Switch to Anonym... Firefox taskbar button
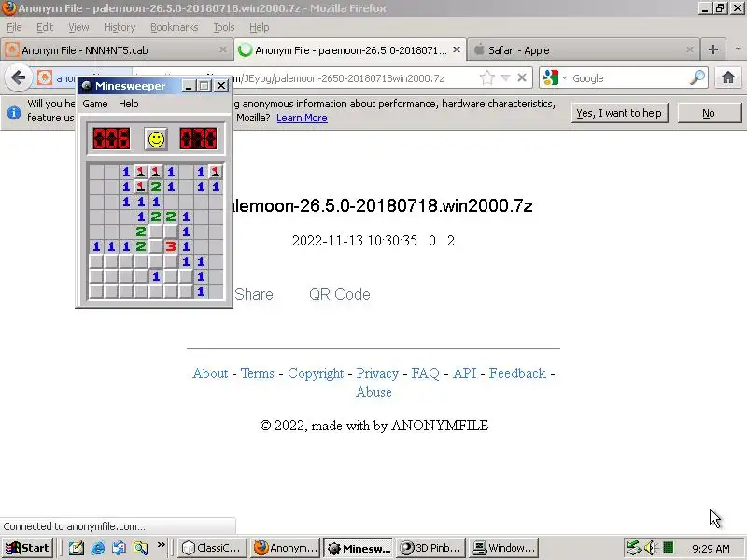Screen dimensions: 747x560 point(285,548)
